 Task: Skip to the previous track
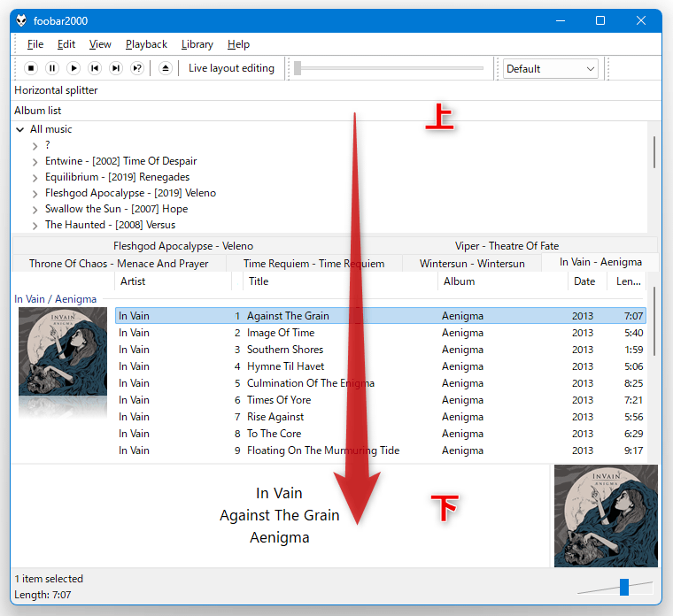(95, 68)
